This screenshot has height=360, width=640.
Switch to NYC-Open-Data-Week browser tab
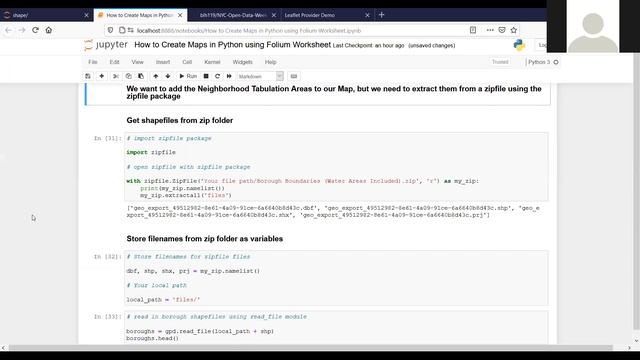[233, 15]
